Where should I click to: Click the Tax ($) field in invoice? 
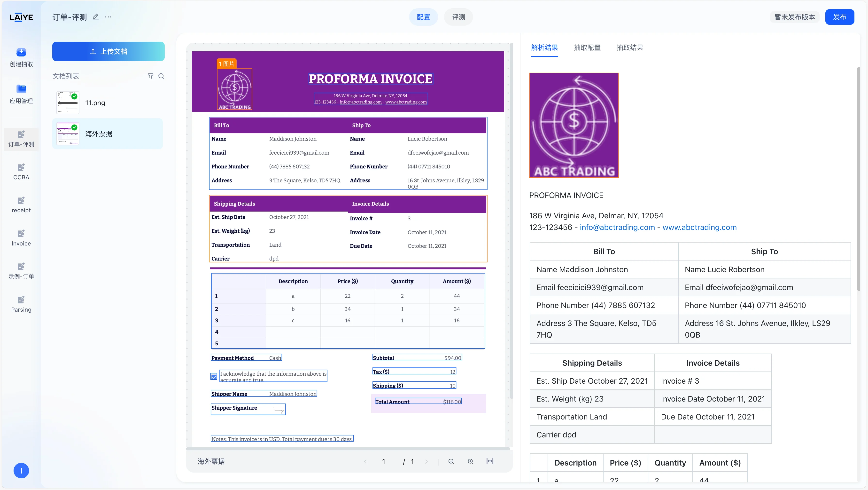(x=414, y=371)
